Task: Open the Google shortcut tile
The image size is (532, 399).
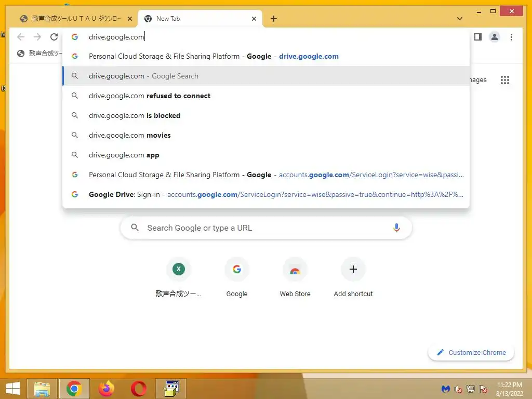Action: (x=237, y=277)
